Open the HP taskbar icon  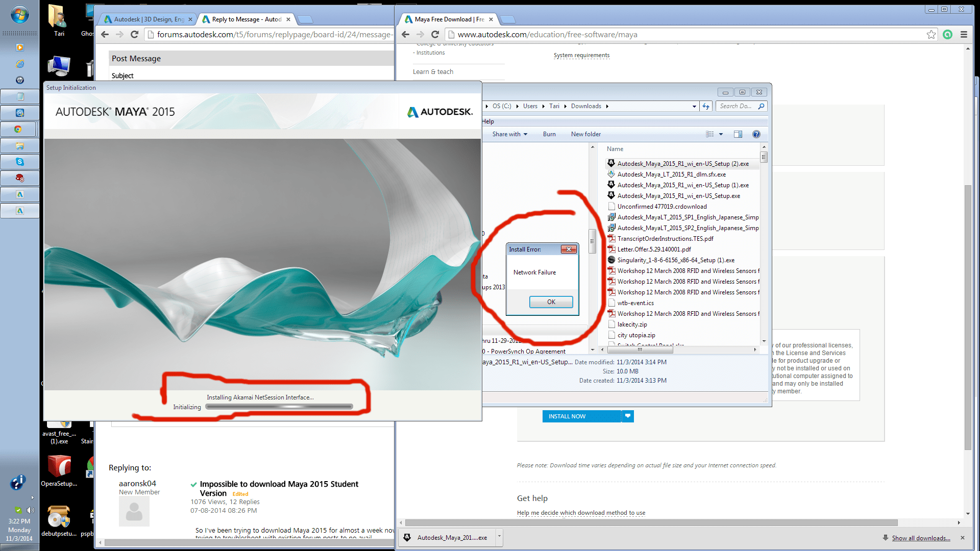(19, 80)
